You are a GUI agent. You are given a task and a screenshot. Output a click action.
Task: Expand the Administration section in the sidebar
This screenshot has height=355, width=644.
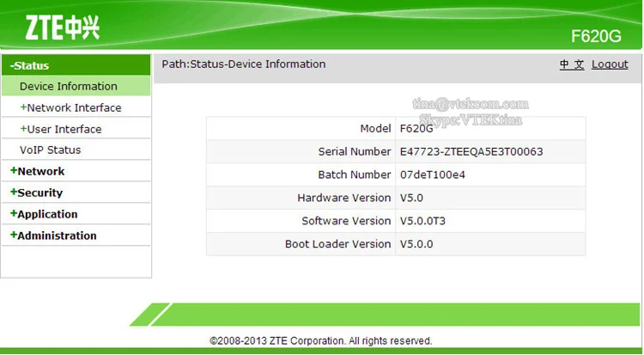(54, 236)
